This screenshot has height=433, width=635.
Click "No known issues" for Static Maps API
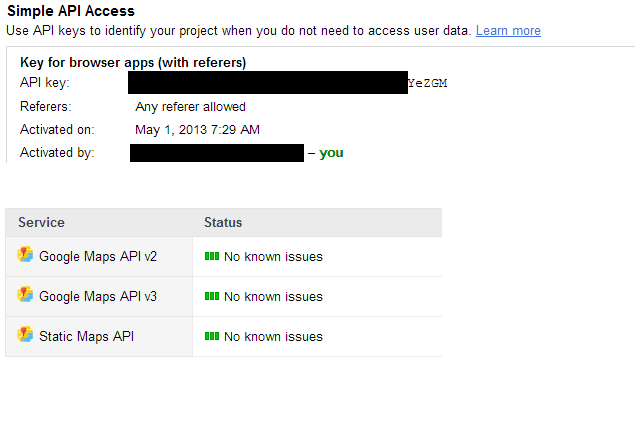pos(273,337)
